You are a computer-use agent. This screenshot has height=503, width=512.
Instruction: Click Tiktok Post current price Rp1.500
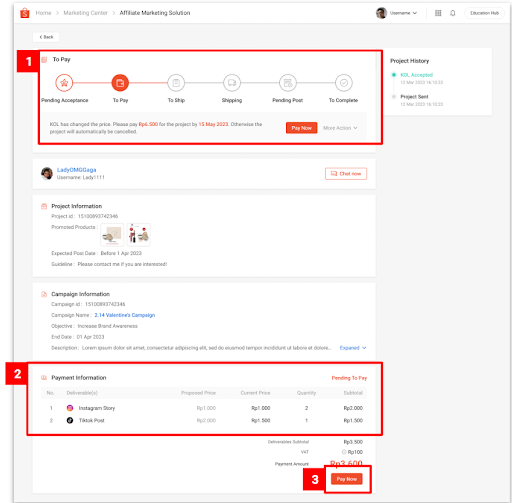[261, 420]
